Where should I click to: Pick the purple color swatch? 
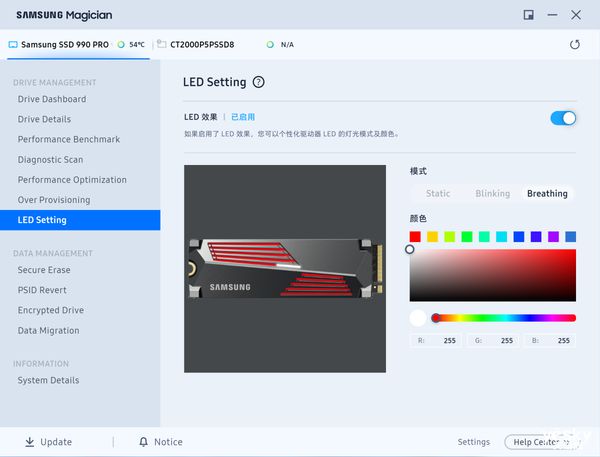coord(553,237)
